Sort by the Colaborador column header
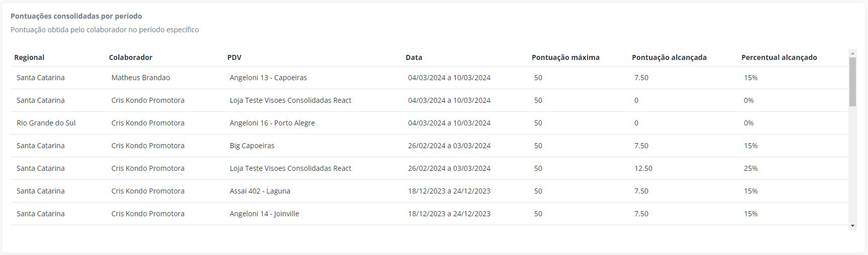Screen dimensions: 868x255 click(x=130, y=57)
